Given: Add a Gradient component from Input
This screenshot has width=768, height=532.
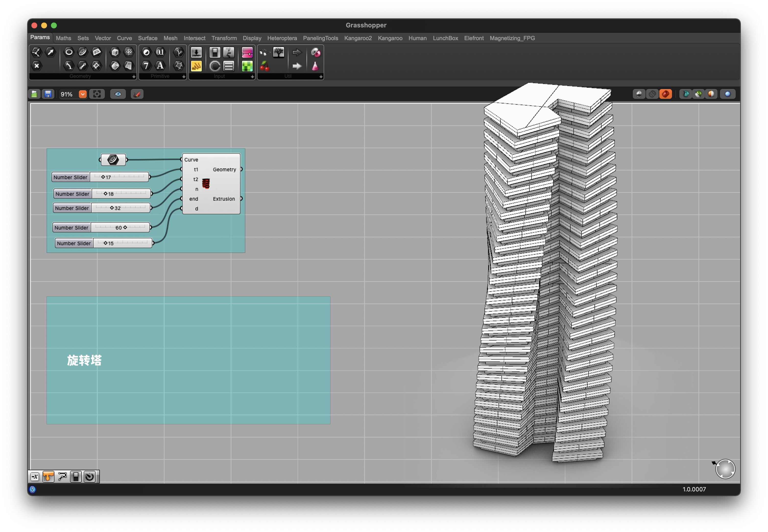Looking at the screenshot, I should (x=247, y=52).
